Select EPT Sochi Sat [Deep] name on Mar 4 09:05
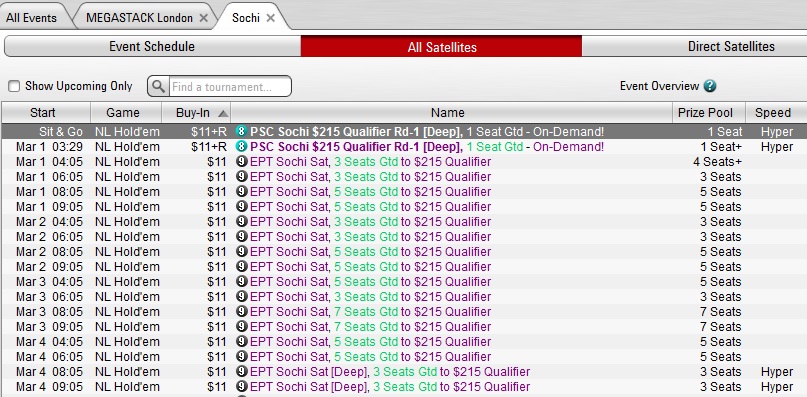Image resolution: width=807 pixels, height=397 pixels. click(390, 387)
